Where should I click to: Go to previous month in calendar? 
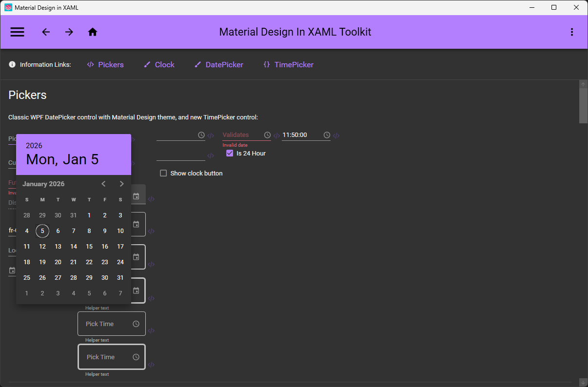coord(103,184)
